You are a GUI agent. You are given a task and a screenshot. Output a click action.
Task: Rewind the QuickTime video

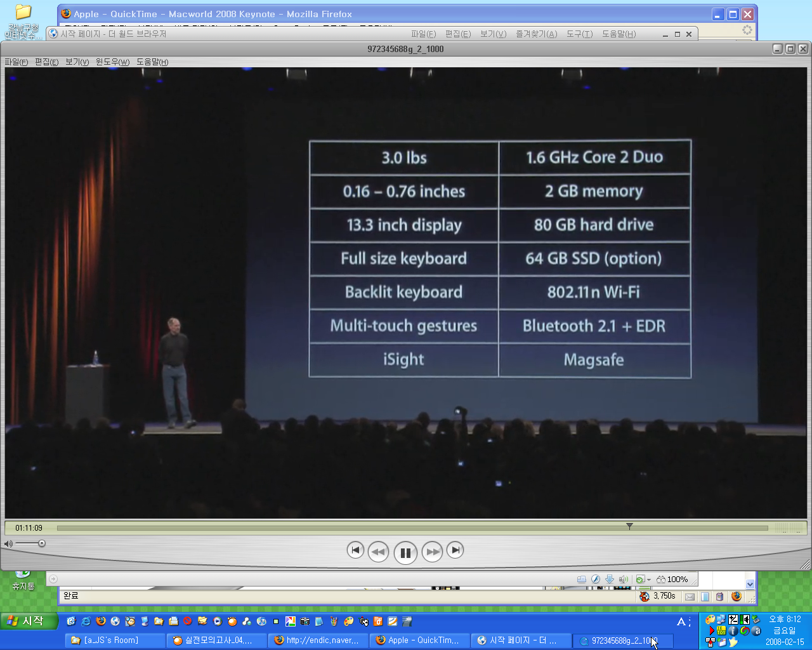click(x=379, y=552)
